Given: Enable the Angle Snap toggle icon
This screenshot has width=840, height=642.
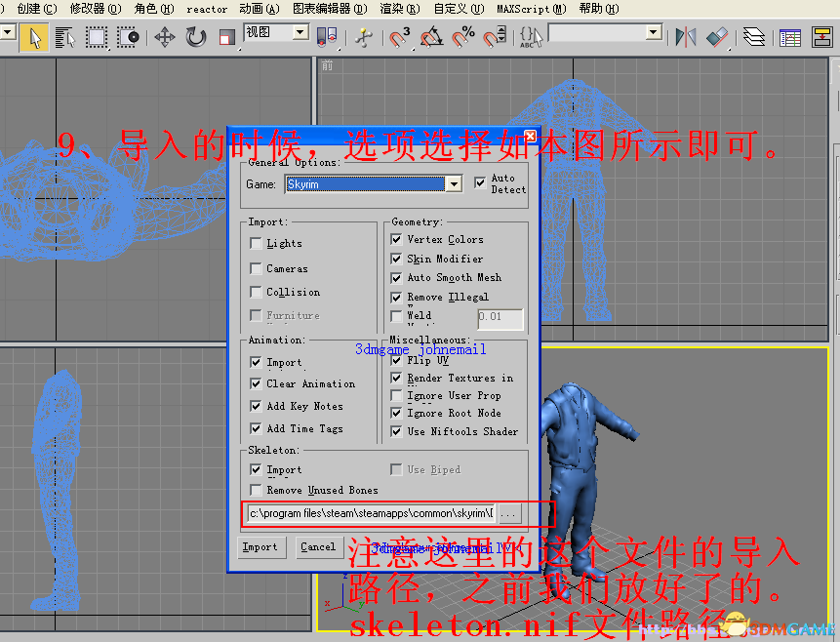Looking at the screenshot, I should (431, 37).
